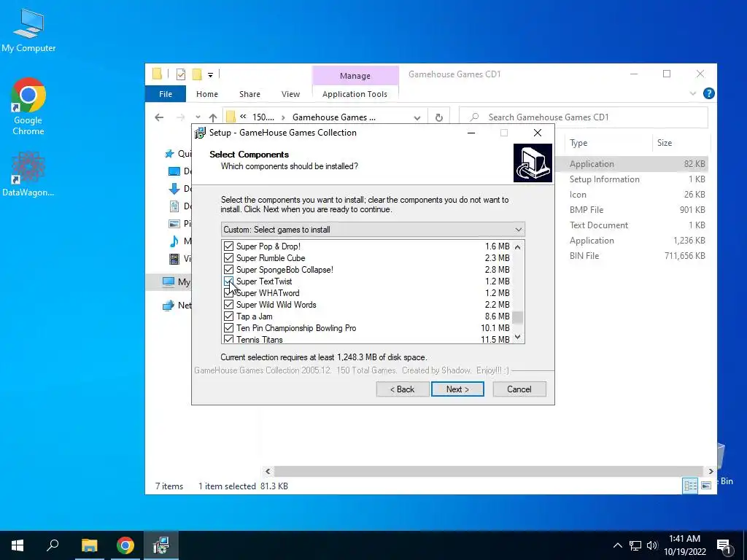Click the component list scrollbar thumb

[518, 317]
